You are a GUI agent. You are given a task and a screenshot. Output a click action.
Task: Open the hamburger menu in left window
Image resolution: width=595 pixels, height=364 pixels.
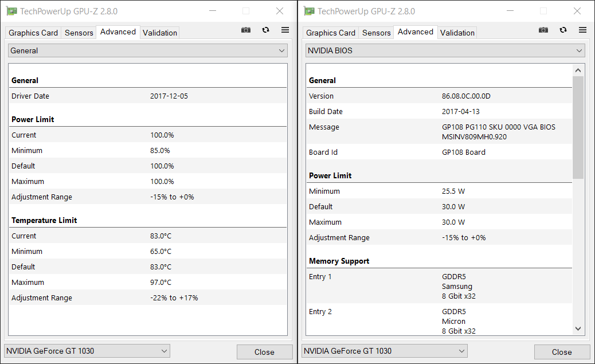tap(285, 30)
